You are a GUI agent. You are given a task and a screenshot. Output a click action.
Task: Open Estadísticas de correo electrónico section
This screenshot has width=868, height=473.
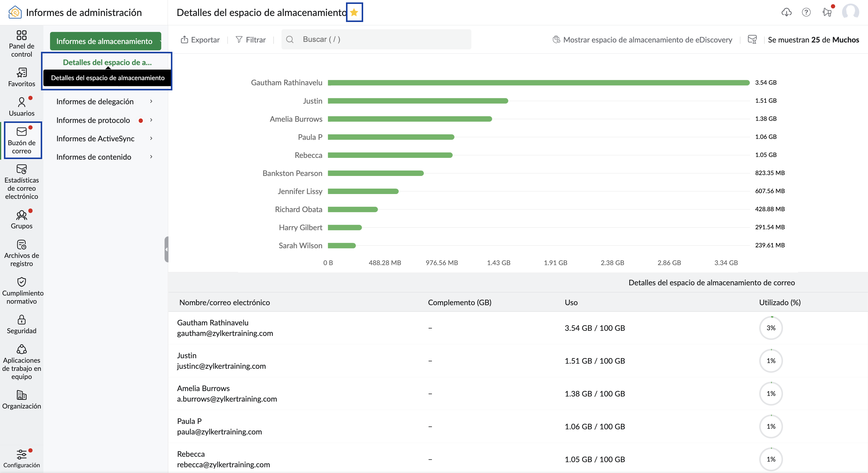click(x=22, y=182)
